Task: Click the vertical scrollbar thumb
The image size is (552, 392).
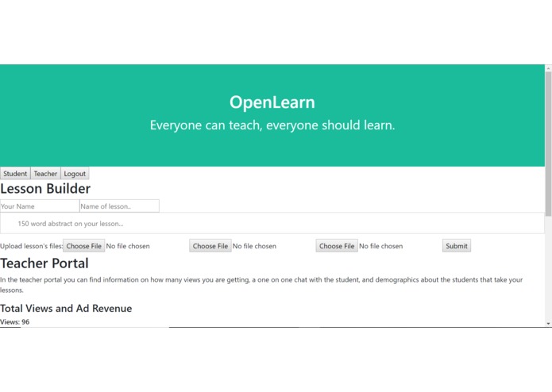Action: coord(548,144)
